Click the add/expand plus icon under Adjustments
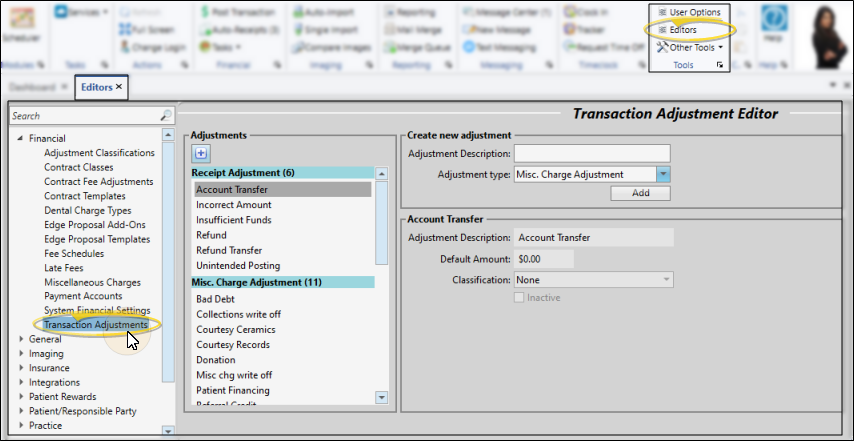Screen dimensions: 854x441 click(200, 153)
